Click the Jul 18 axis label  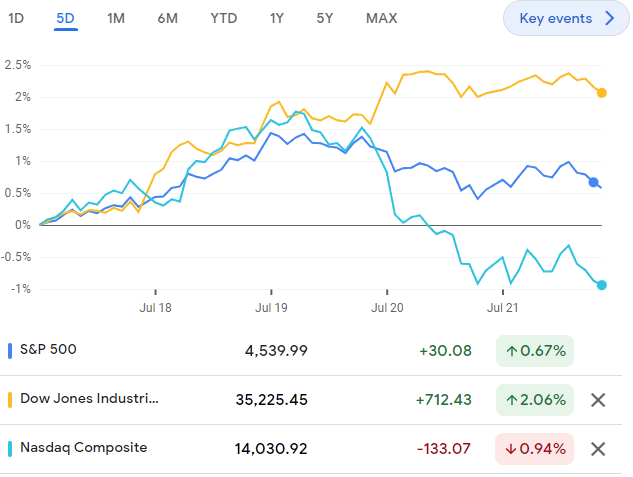(155, 308)
